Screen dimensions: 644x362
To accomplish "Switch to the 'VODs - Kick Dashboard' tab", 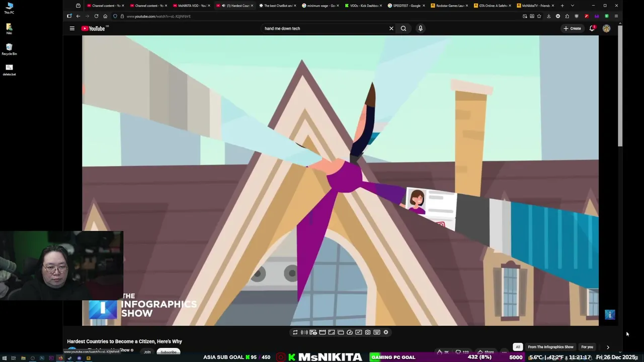I will pos(364,6).
